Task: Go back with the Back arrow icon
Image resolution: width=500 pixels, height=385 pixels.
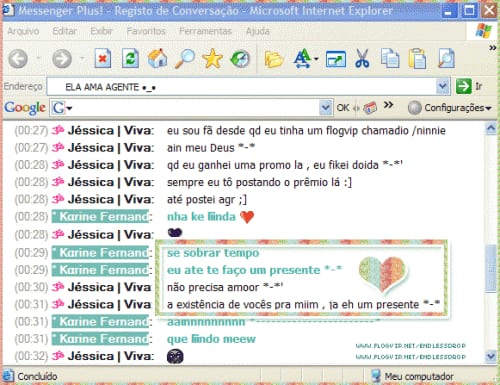Action: coord(18,59)
